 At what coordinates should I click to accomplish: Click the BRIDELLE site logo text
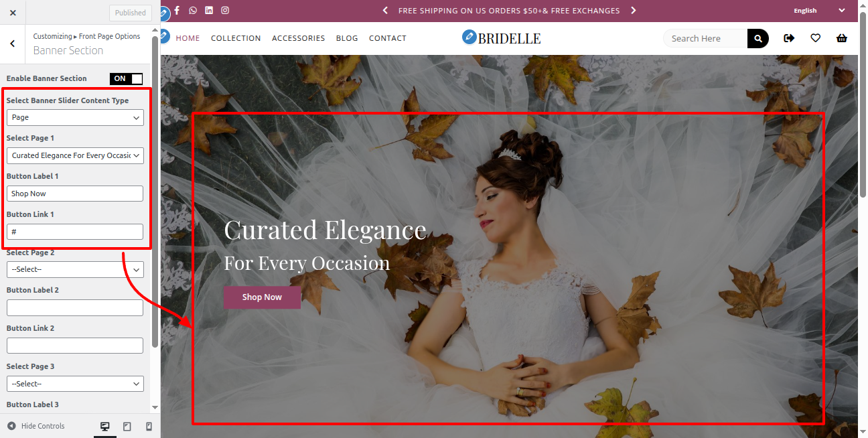click(510, 38)
